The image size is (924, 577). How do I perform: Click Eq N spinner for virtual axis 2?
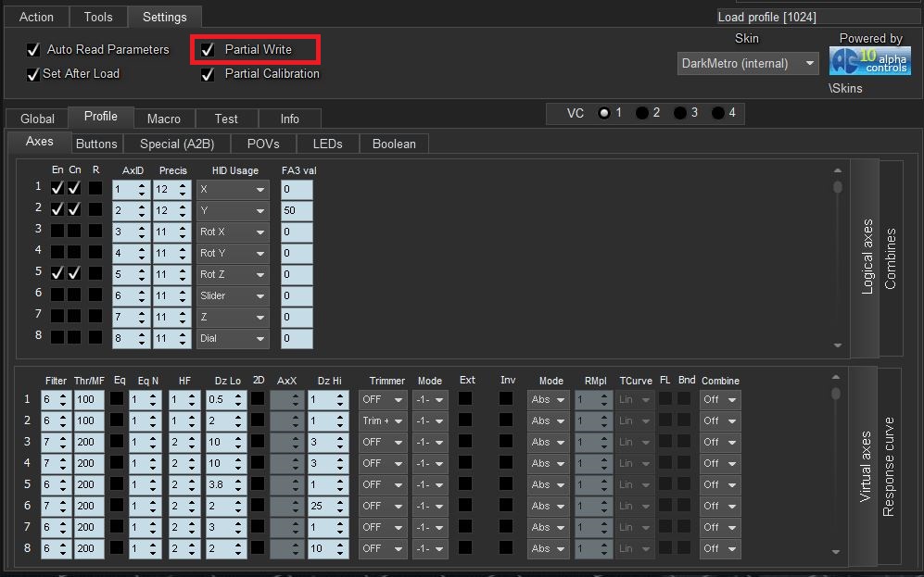146,421
